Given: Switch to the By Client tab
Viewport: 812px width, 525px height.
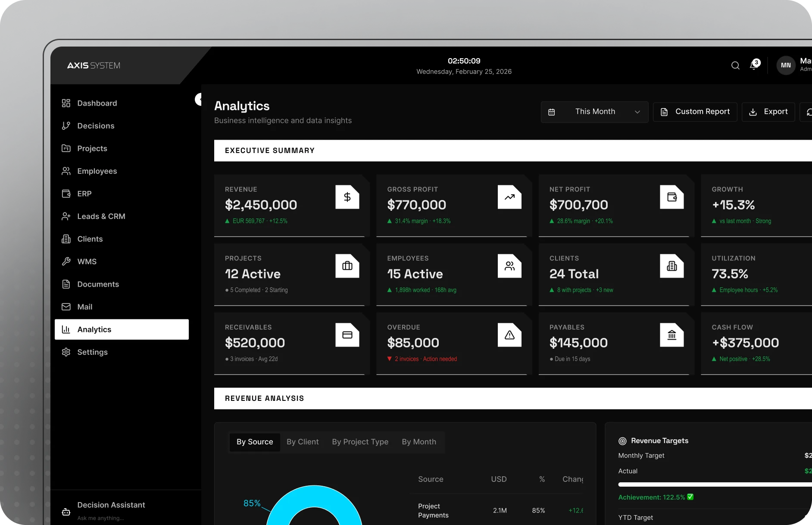Looking at the screenshot, I should (x=303, y=442).
